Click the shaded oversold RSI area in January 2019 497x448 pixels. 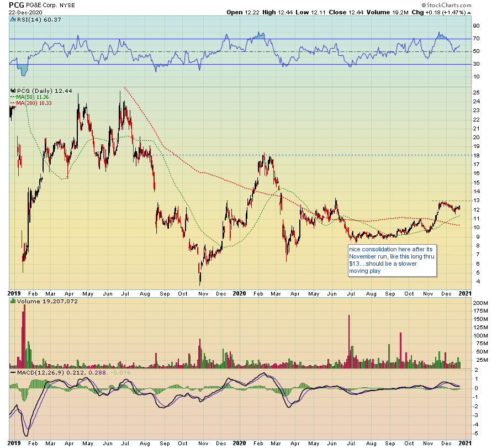point(22,70)
